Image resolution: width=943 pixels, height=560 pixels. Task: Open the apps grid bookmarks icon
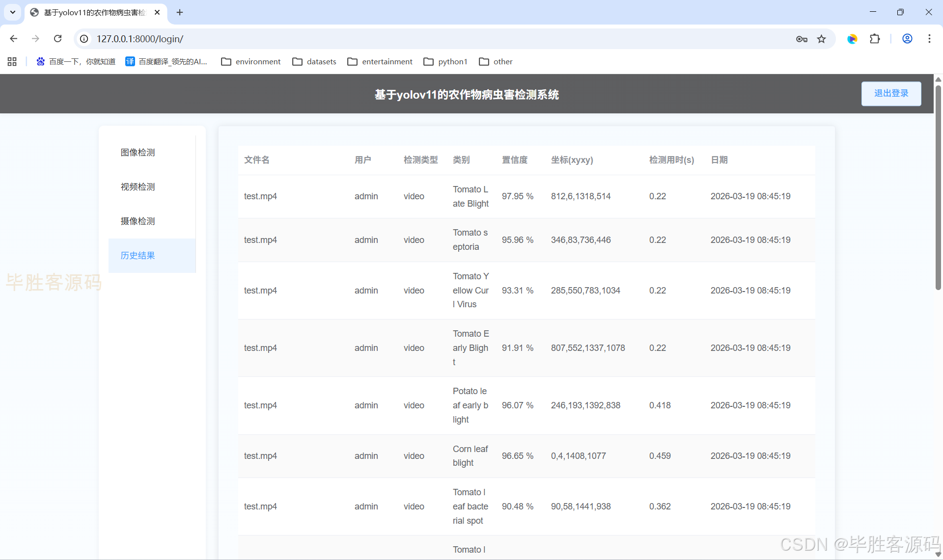(12, 61)
